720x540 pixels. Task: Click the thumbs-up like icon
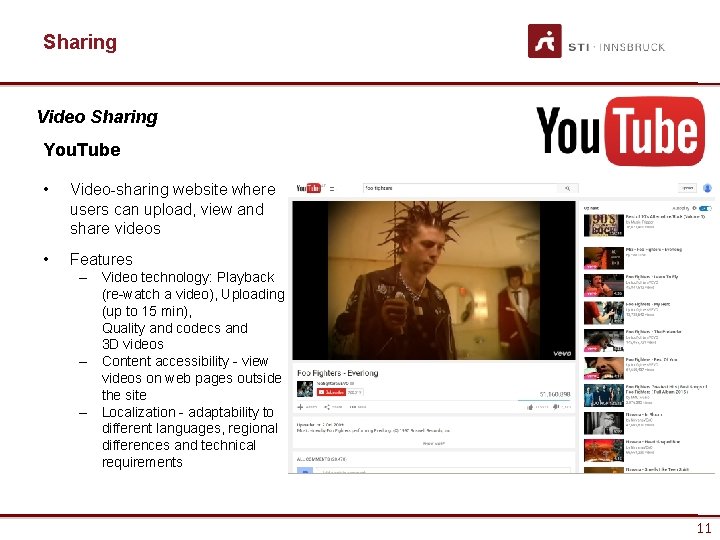tap(530, 407)
